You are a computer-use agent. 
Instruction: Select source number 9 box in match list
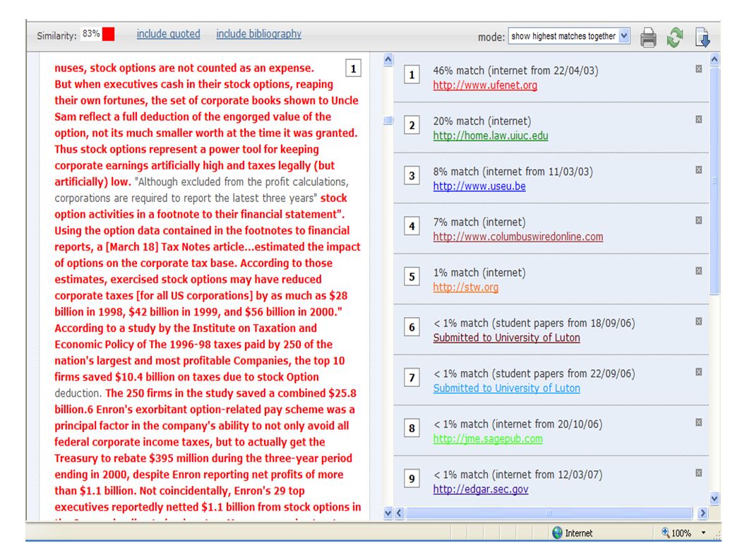tap(412, 479)
